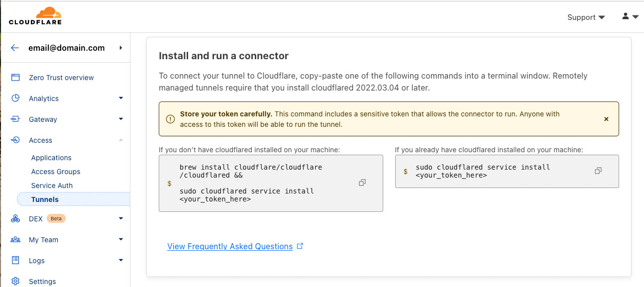Select Access Groups in sidebar
Image resolution: width=644 pixels, height=287 pixels.
pyautogui.click(x=56, y=172)
